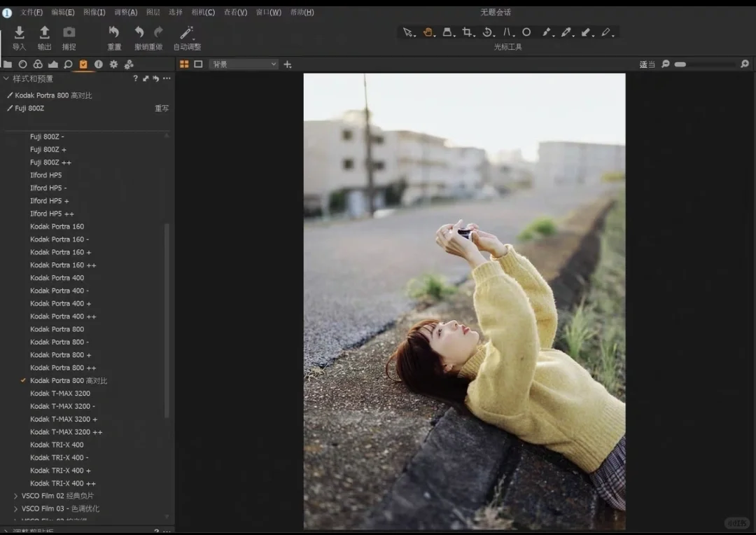Select the Spot Removal circle tool
This screenshot has width=756, height=535.
click(526, 32)
